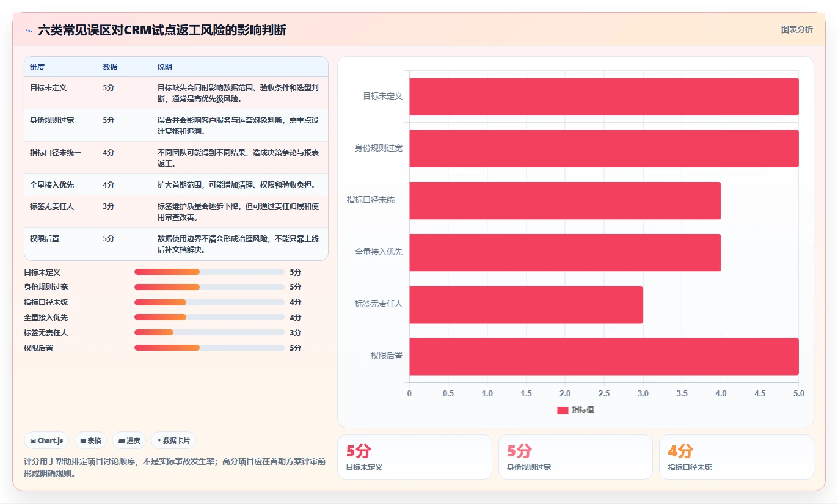The image size is (838, 504).
Task: Click the 权限后置 progress bar
Action: [x=209, y=348]
